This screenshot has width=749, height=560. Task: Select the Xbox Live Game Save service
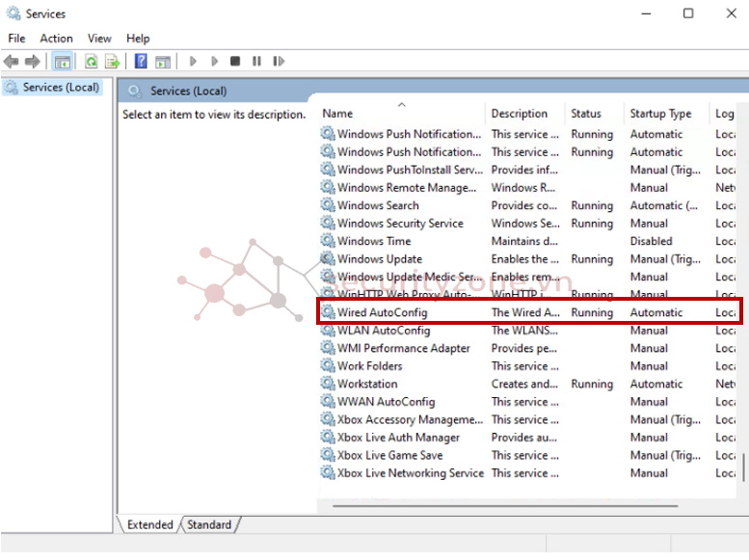529,455
